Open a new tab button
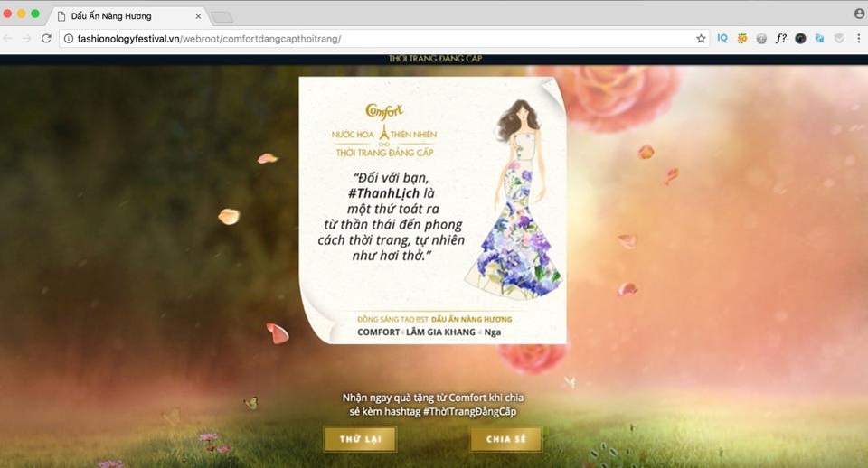Viewport: 868px width, 468px height. point(222,17)
